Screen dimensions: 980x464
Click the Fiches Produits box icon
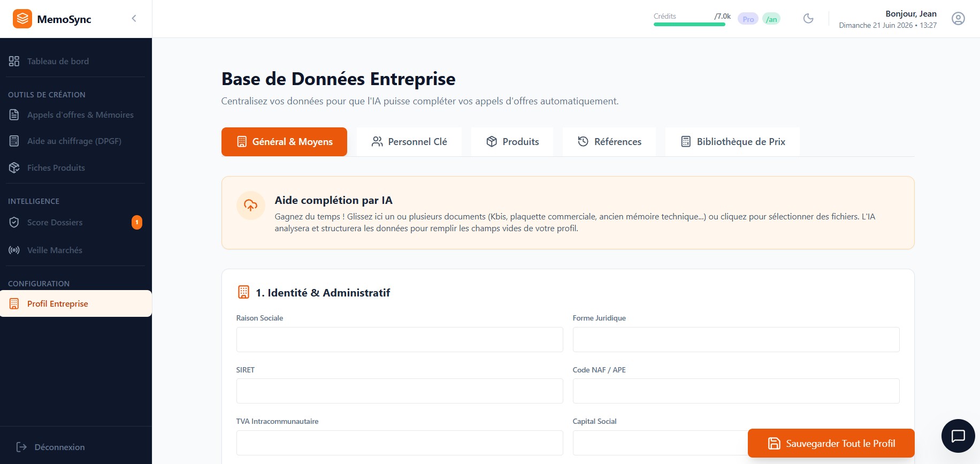(x=14, y=168)
